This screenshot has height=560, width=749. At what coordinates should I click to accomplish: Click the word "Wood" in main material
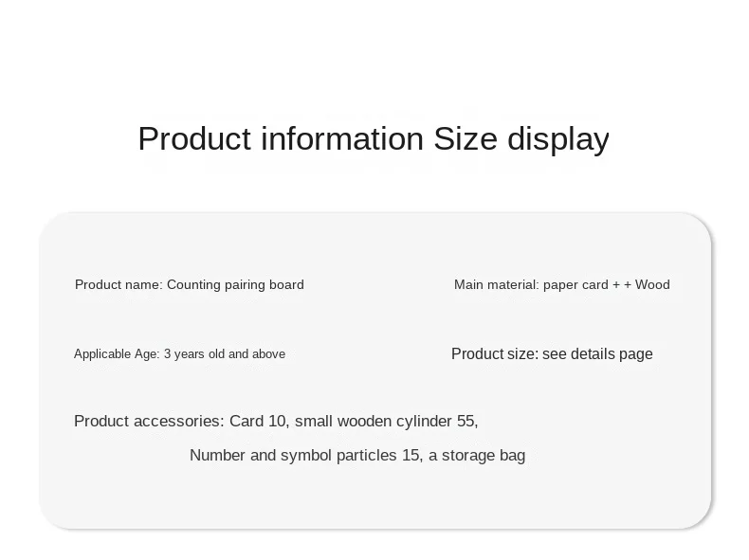(652, 284)
